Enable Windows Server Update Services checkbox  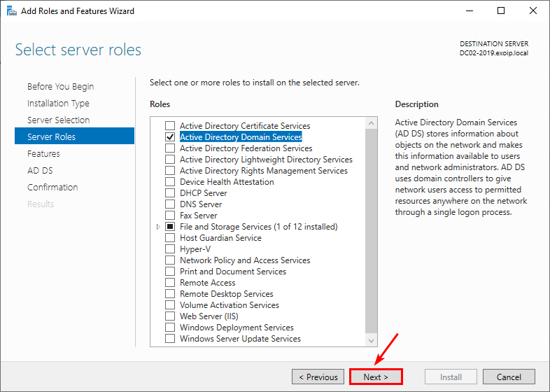(170, 339)
